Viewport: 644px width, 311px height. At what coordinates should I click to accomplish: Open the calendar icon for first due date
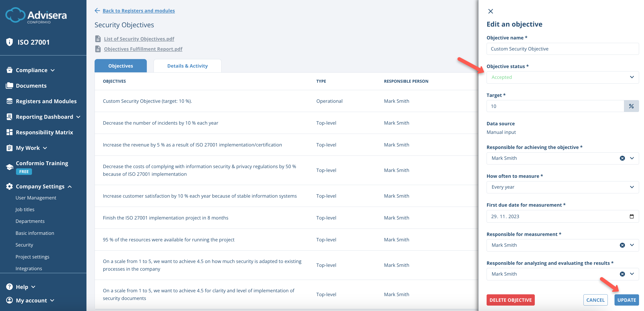tap(632, 216)
